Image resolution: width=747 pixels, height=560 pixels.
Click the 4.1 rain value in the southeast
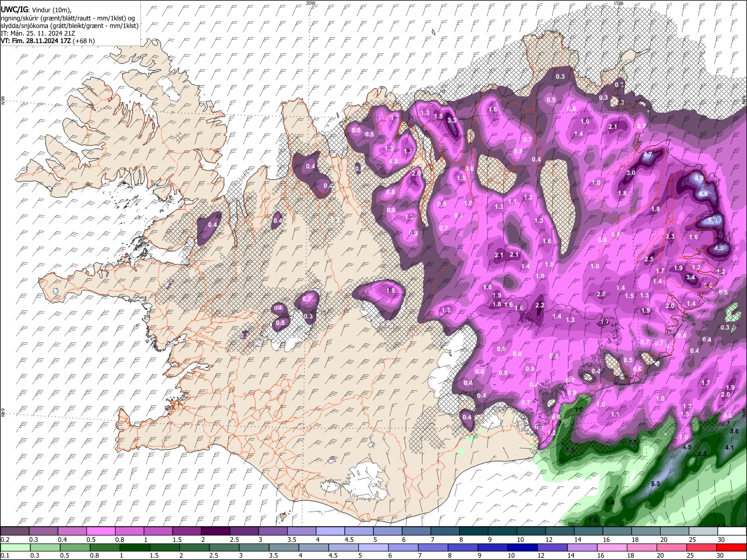[x=729, y=448]
